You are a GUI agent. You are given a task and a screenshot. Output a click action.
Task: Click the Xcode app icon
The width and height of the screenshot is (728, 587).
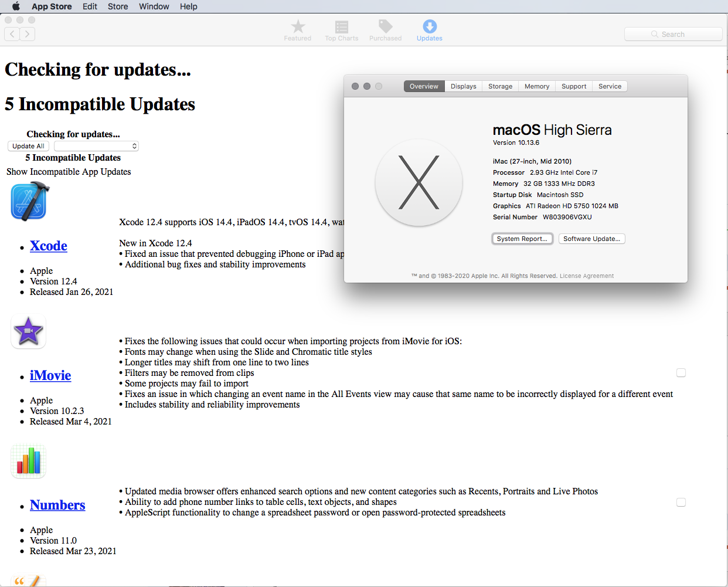click(29, 201)
